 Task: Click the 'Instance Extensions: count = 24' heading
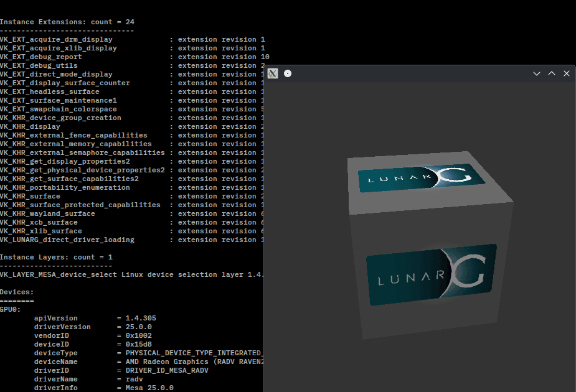67,22
